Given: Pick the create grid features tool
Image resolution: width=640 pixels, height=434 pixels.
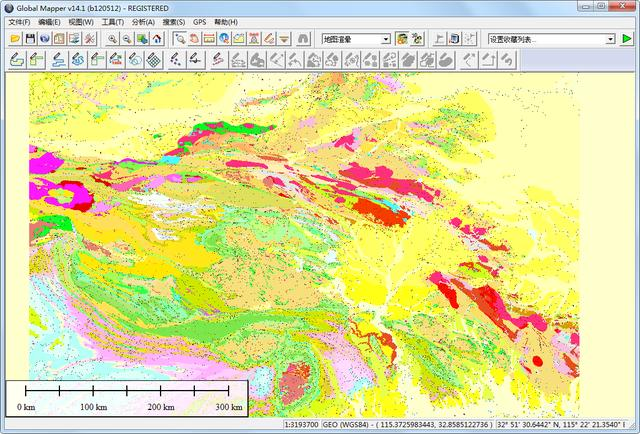Looking at the screenshot, I should coord(154,60).
